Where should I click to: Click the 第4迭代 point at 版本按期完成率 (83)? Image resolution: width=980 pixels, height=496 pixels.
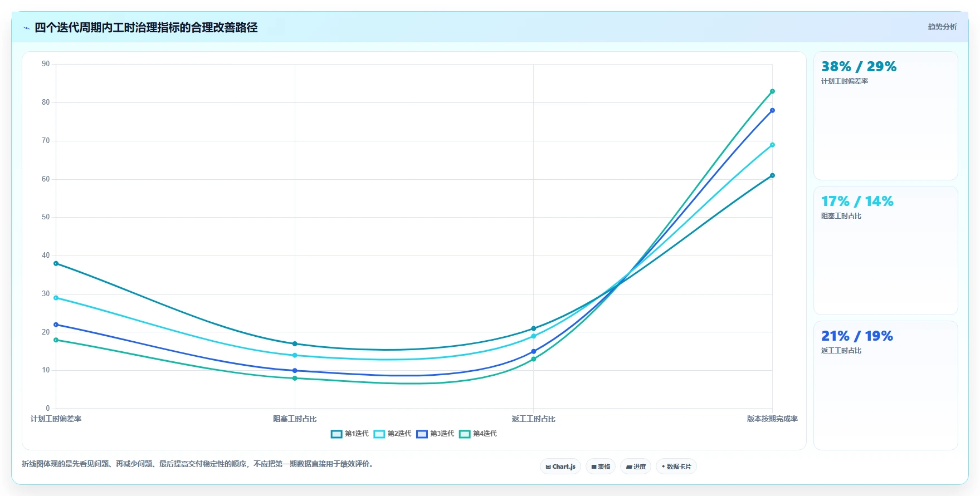click(x=772, y=91)
